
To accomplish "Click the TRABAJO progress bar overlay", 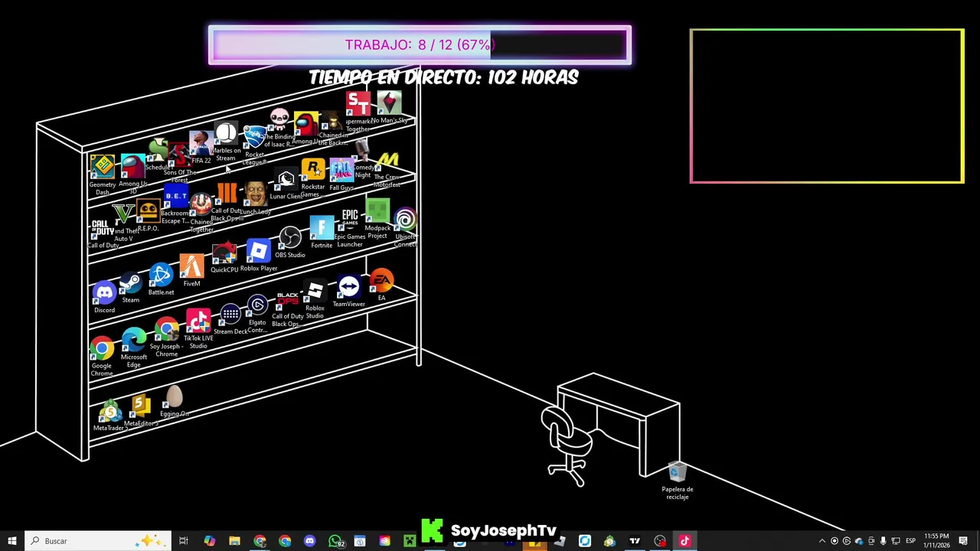I will click(420, 45).
